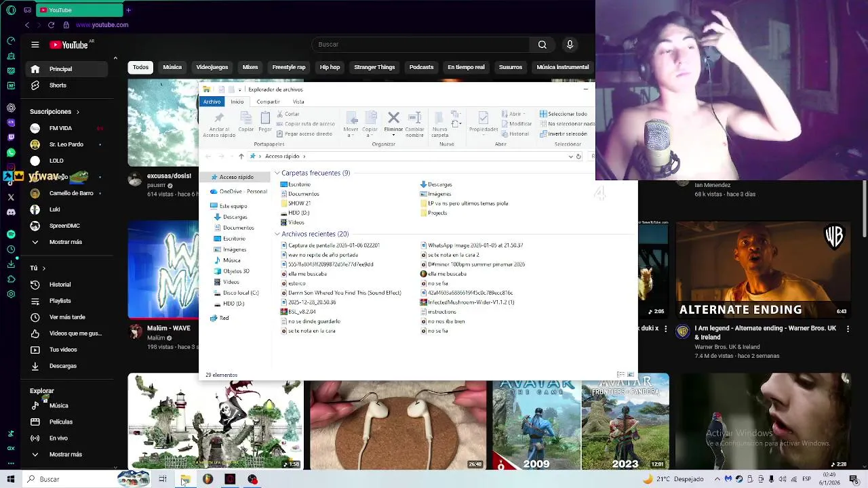Viewport: 868px width, 488px height.
Task: Open InfectedMushroom-Wider-V1.1.2 file
Action: pyautogui.click(x=467, y=302)
